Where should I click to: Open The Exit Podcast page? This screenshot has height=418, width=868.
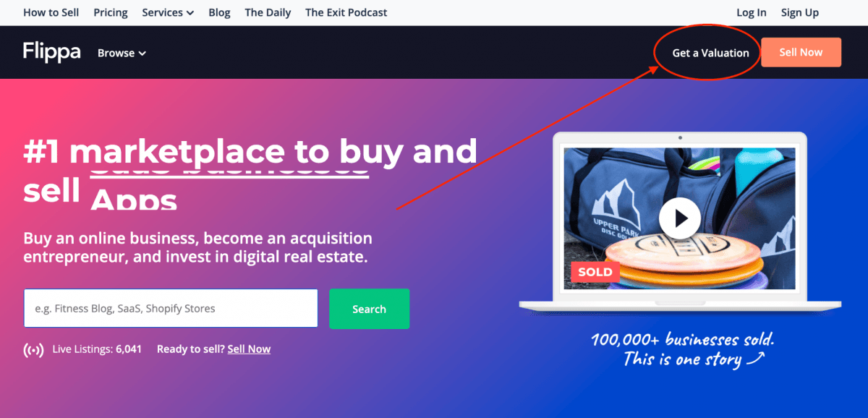(346, 12)
